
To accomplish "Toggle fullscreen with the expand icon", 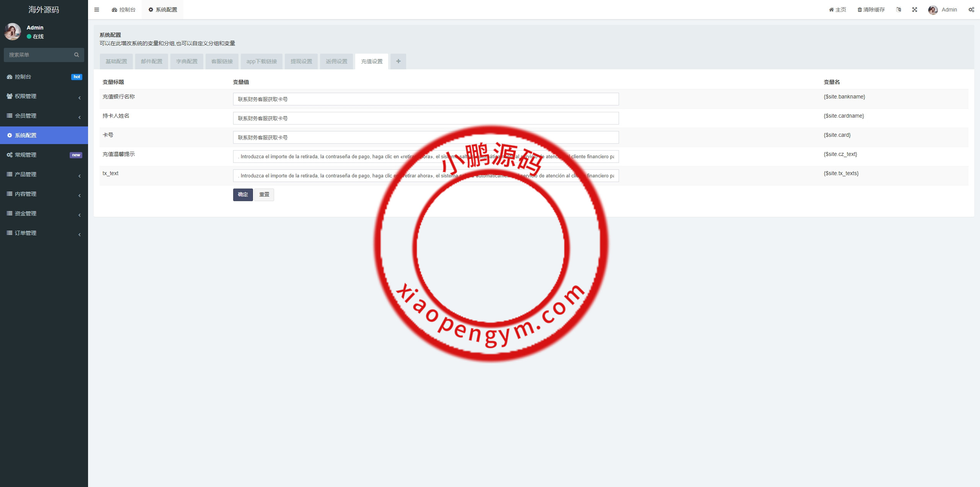I will tap(915, 10).
